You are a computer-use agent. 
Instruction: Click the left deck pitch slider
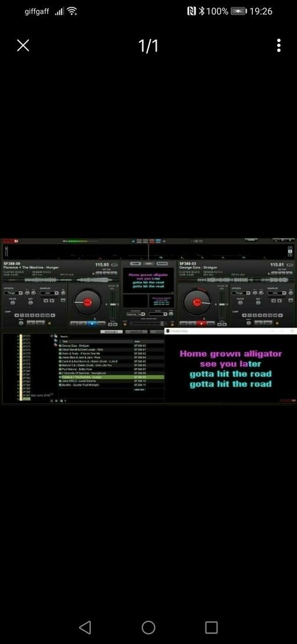click(x=113, y=304)
